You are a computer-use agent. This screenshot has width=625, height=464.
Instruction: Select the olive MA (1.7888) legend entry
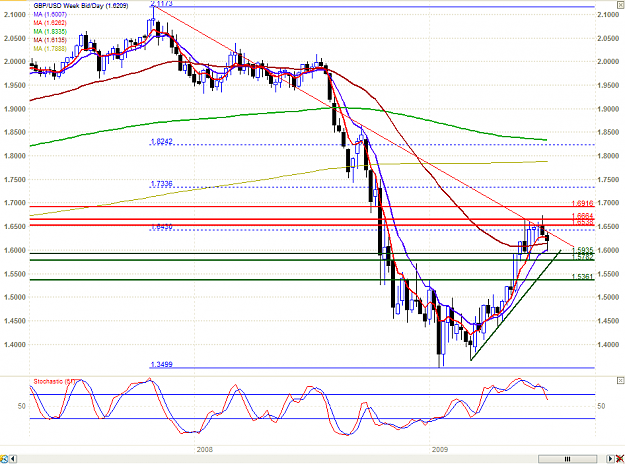(50, 49)
